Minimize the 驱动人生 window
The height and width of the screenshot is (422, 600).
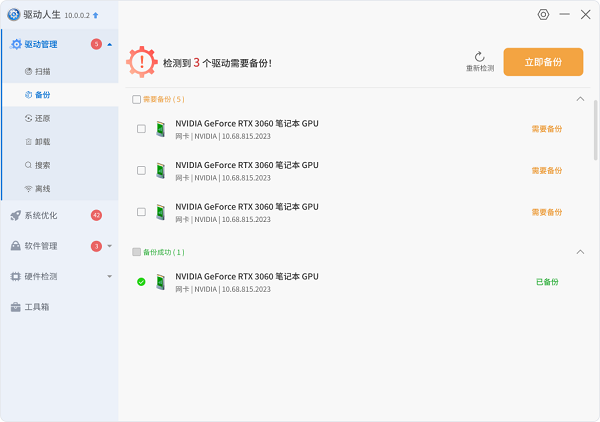pos(564,15)
